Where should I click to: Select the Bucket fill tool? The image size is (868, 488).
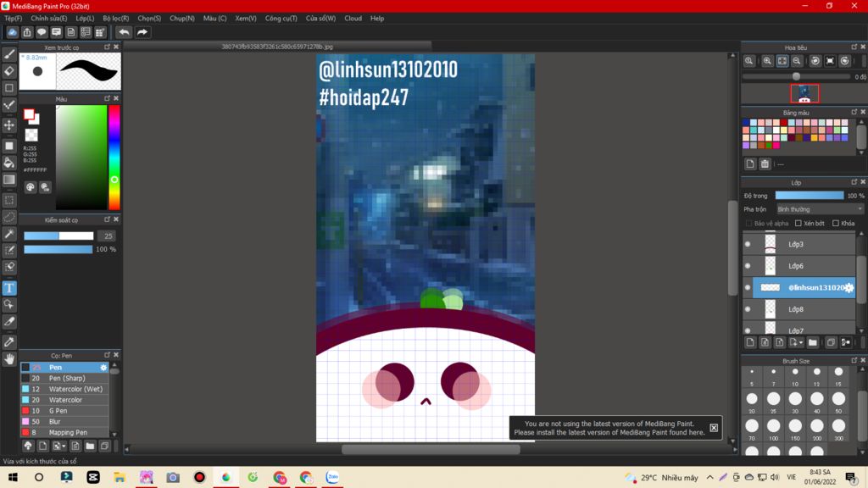pos(9,163)
